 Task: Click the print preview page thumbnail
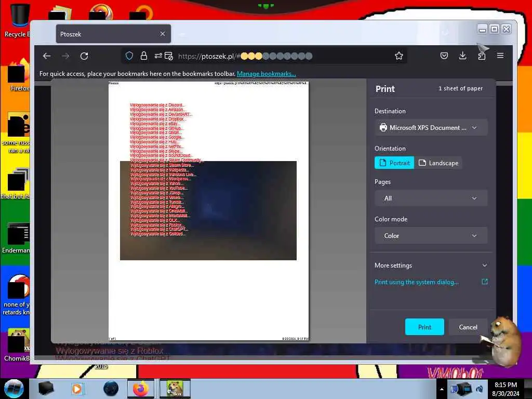[x=208, y=211]
